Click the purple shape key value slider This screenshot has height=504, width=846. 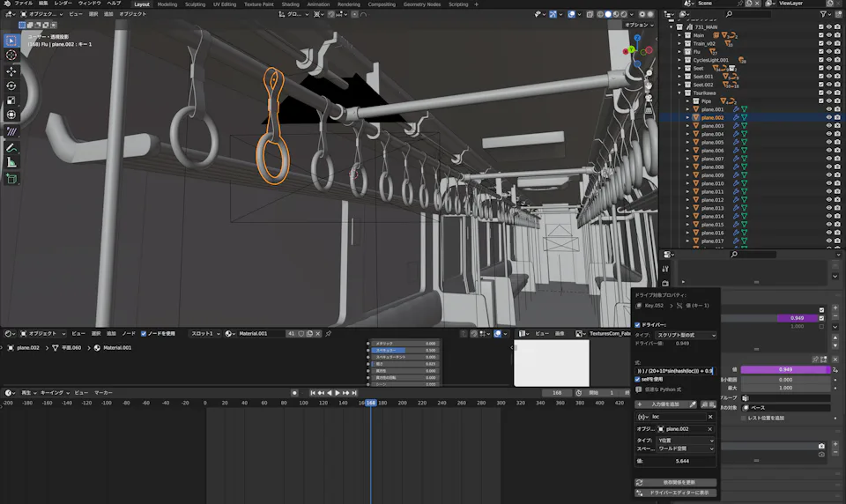point(786,370)
